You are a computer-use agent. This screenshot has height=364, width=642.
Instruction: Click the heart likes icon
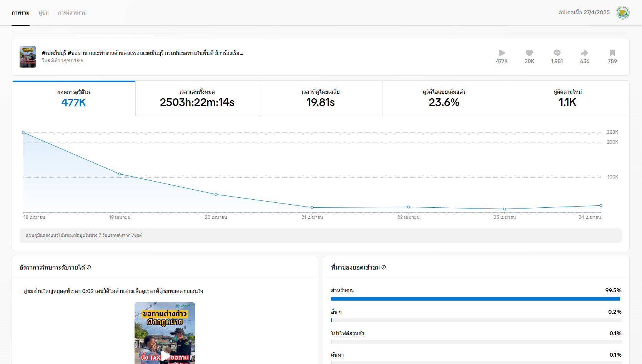coord(529,53)
